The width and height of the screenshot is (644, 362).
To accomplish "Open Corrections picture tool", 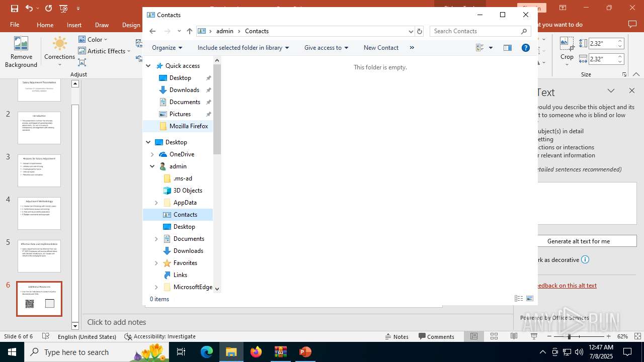I will pyautogui.click(x=59, y=52).
